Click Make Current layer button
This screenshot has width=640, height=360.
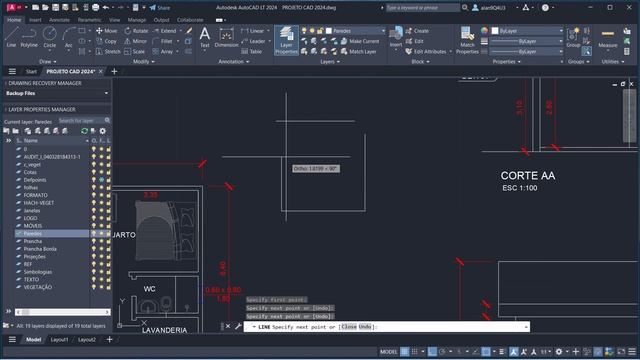click(360, 41)
